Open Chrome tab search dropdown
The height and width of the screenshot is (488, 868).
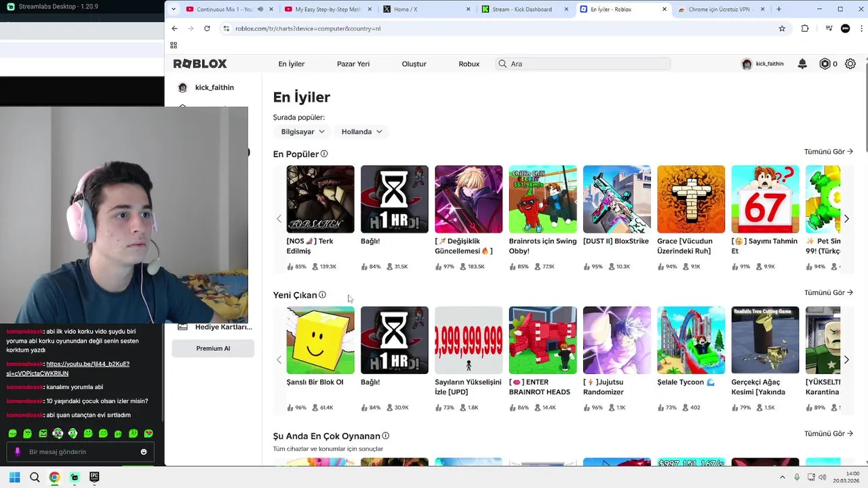point(174,9)
